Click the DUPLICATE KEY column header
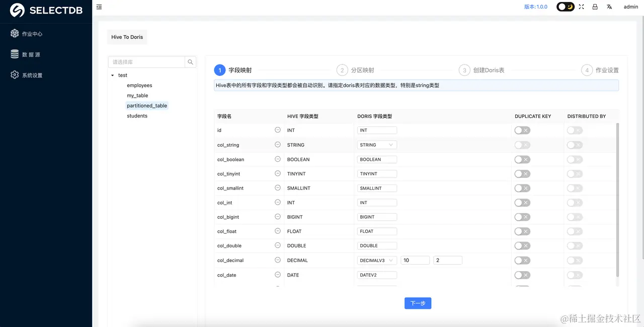 coord(533,116)
